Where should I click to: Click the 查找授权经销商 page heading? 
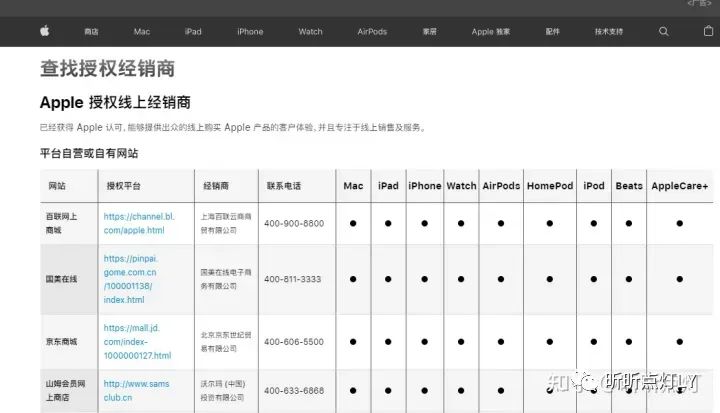click(x=107, y=69)
